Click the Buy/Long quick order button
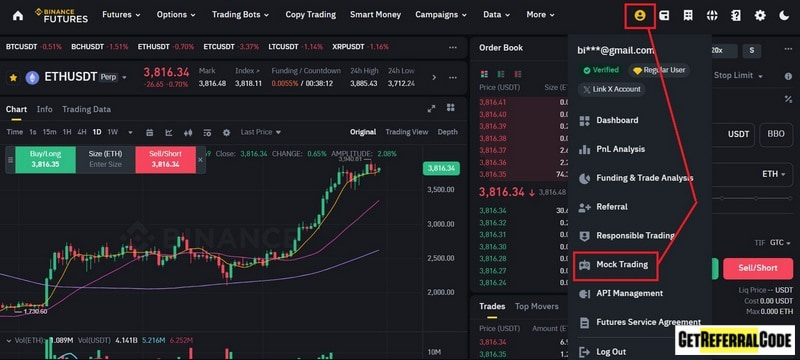Image resolution: width=800 pixels, height=360 pixels. coord(45,159)
